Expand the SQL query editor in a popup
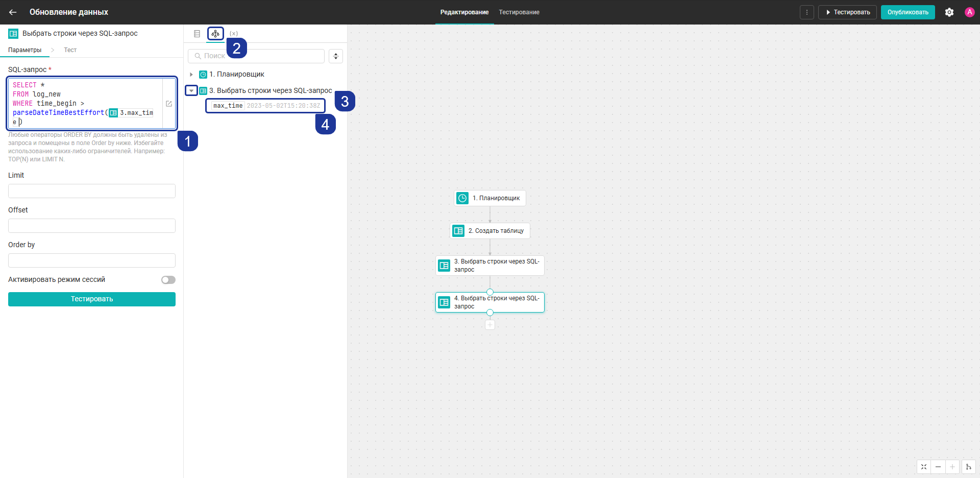 pos(169,104)
